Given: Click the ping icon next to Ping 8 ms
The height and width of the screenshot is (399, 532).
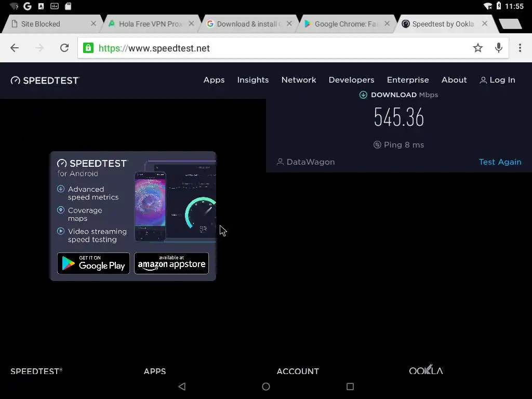Looking at the screenshot, I should click(x=377, y=145).
